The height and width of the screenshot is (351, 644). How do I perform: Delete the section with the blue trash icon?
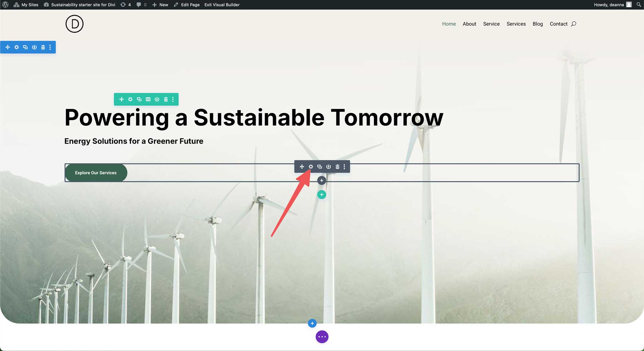point(43,47)
